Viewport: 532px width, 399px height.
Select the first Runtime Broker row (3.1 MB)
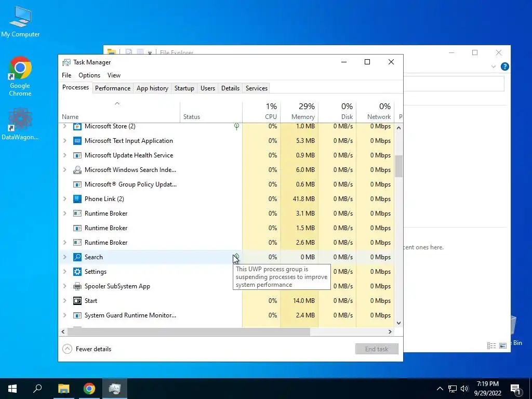[x=226, y=214]
